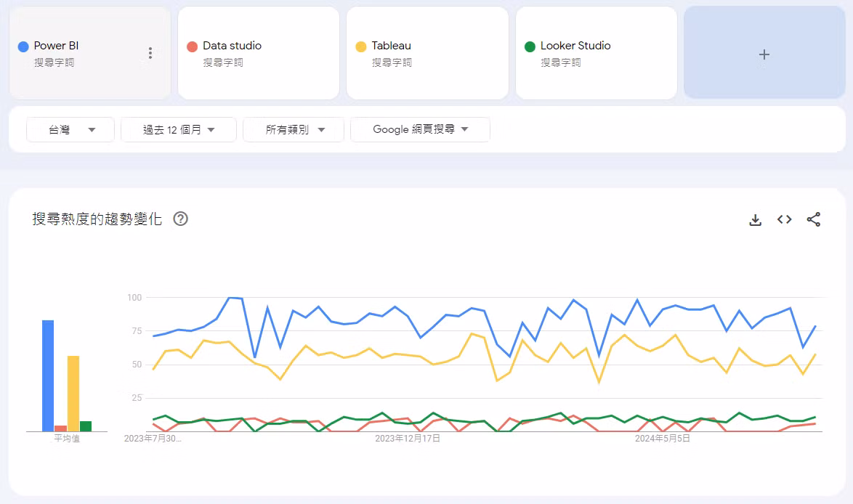Expand the 所有類別 category dropdown
Image resolution: width=853 pixels, height=504 pixels.
[294, 129]
